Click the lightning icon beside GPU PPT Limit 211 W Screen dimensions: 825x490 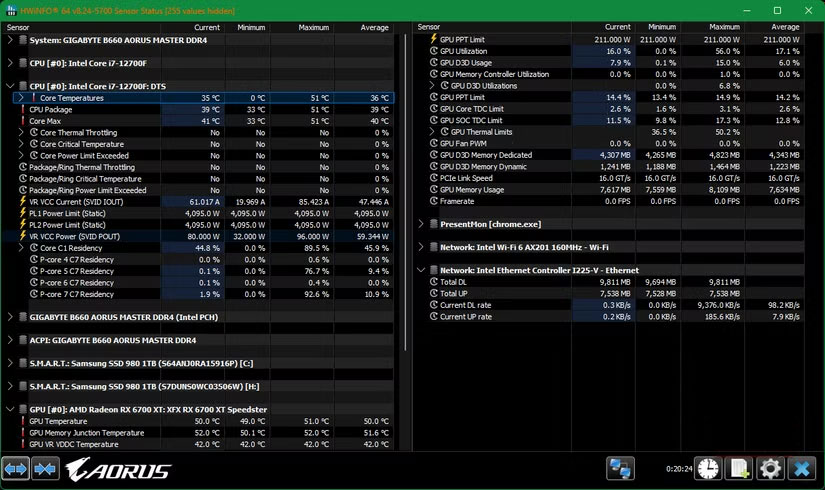pos(434,39)
